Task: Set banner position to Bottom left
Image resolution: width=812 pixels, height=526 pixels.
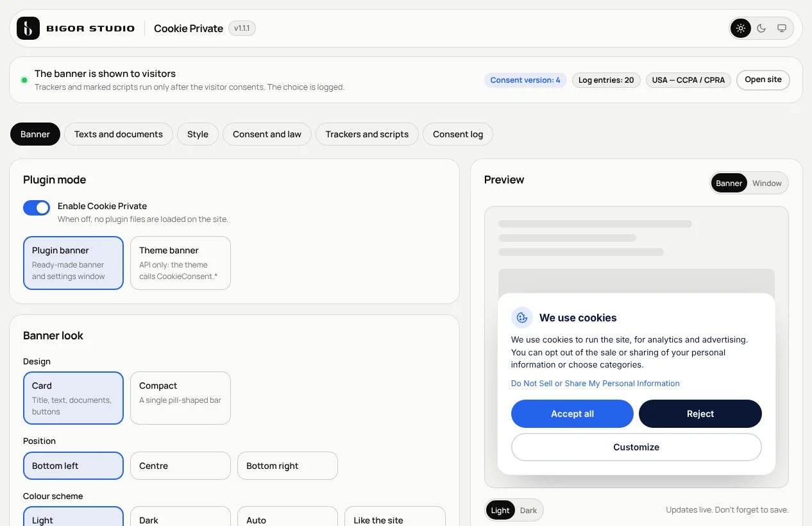Action: pos(73,466)
